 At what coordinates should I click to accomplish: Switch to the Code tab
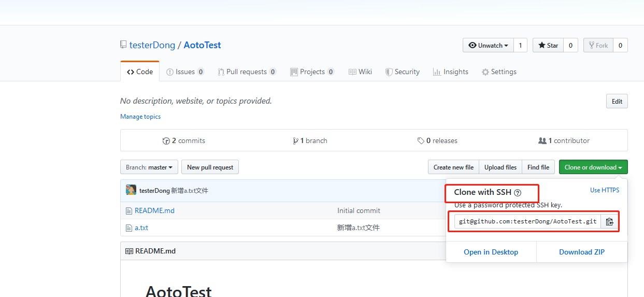point(140,72)
